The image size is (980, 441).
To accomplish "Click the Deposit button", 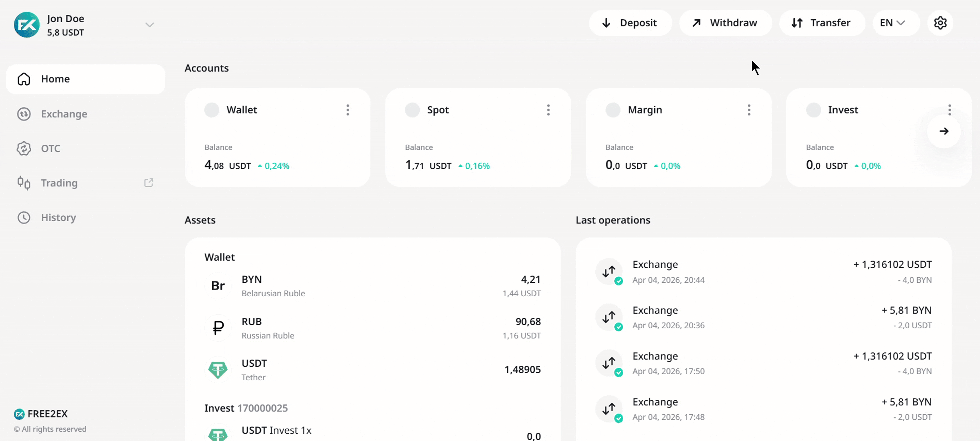I will (630, 23).
